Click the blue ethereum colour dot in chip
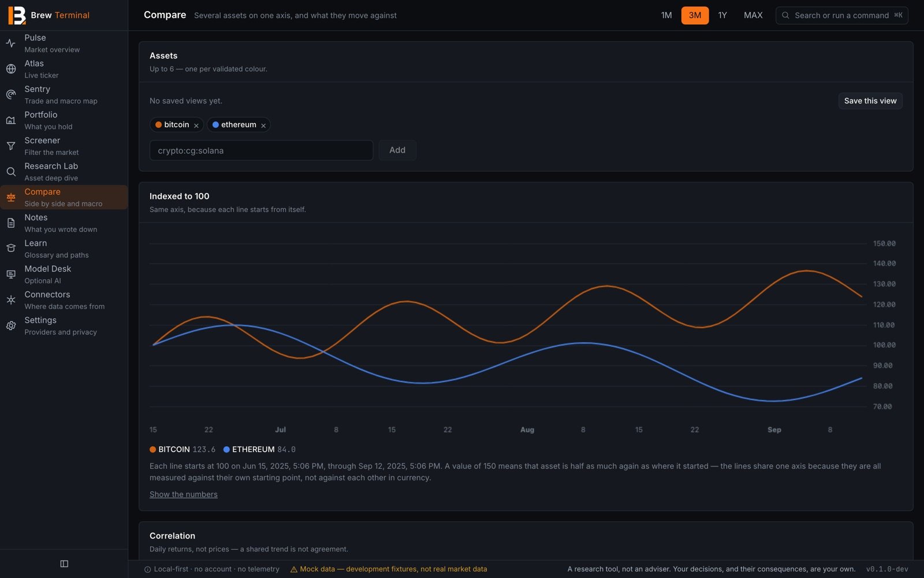 tap(215, 125)
